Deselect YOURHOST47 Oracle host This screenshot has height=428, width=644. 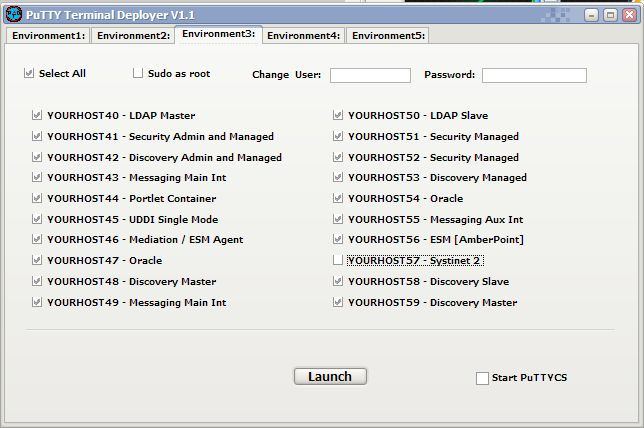pyautogui.click(x=37, y=261)
